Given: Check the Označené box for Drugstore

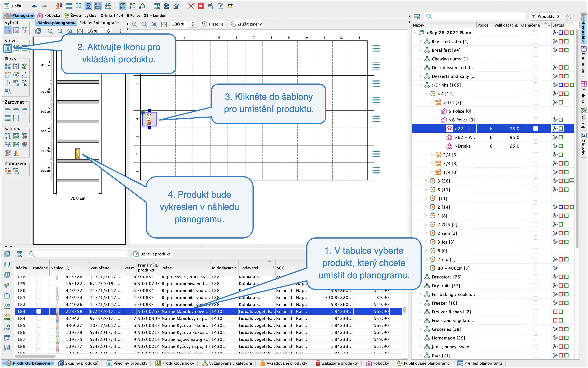Looking at the screenshot, I should pyautogui.click(x=535, y=277).
